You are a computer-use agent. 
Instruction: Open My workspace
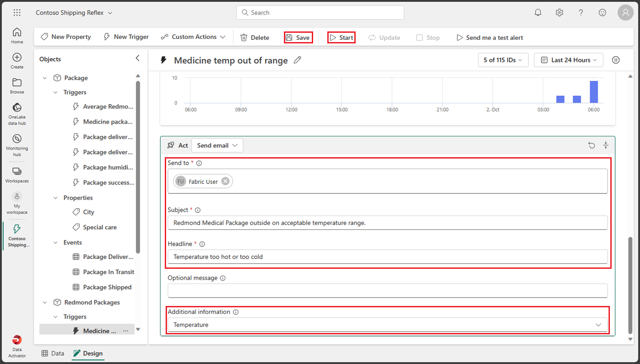coord(17,203)
